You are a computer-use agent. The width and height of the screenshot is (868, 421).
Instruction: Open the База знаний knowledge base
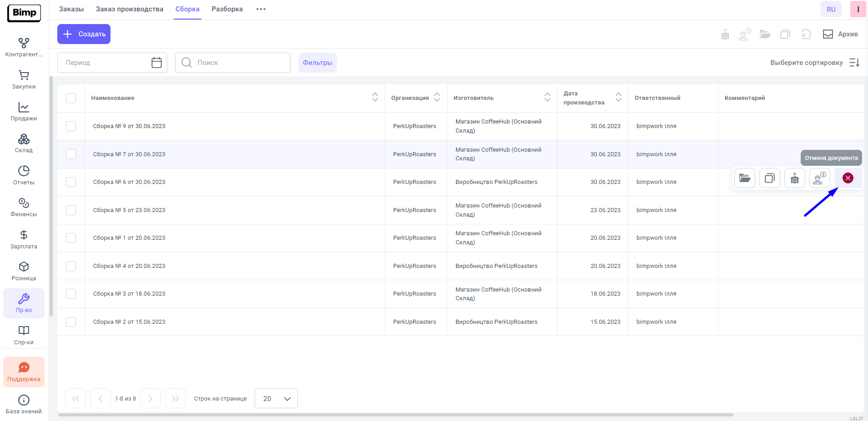pos(24,404)
